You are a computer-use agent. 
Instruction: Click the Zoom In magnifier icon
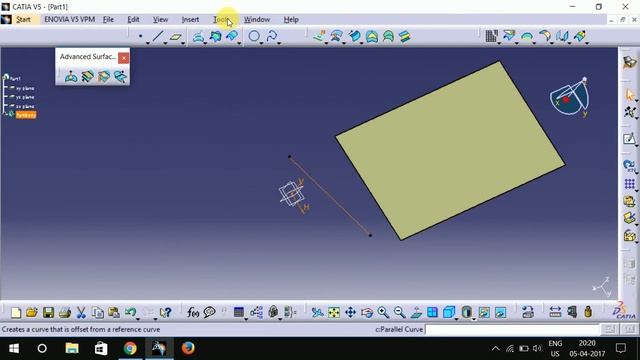(x=383, y=313)
